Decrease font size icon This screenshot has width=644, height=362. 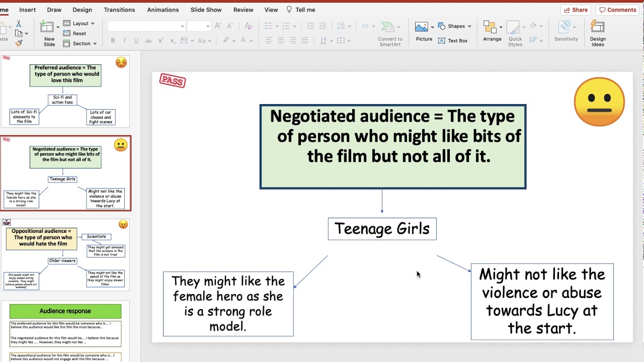pos(230,26)
